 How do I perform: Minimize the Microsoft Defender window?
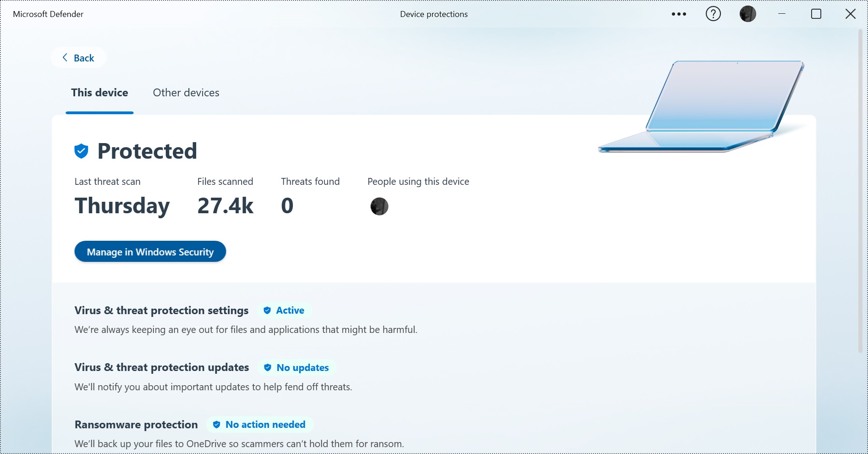tap(782, 14)
